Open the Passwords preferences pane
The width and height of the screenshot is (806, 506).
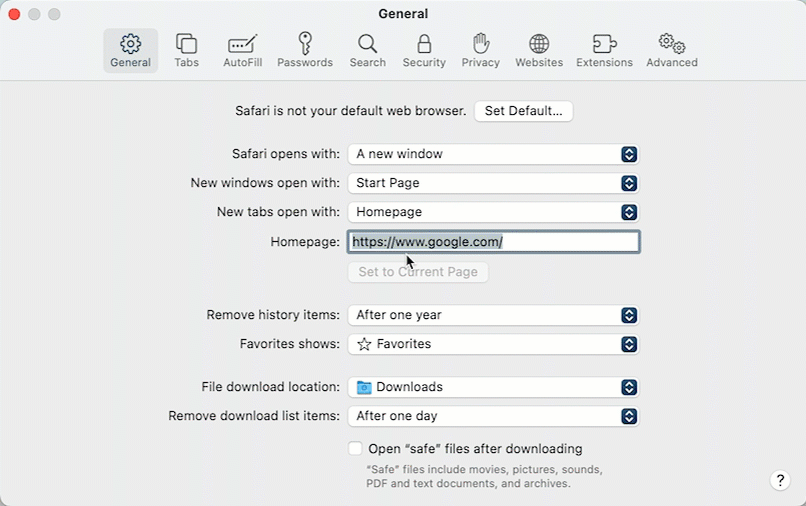tap(305, 50)
